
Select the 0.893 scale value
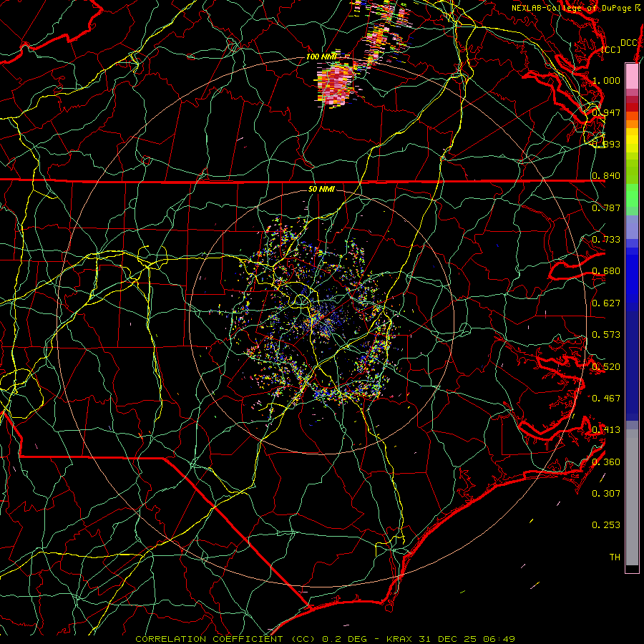(x=606, y=144)
